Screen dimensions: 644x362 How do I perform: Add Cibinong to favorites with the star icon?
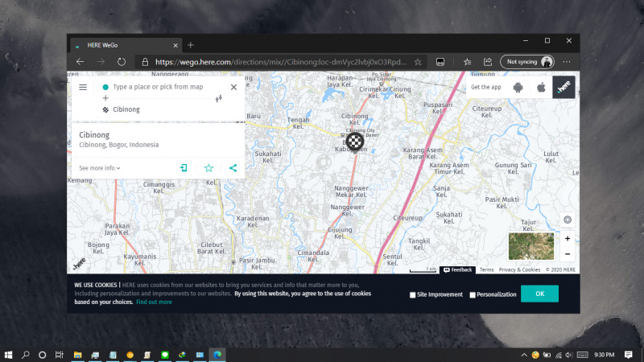tap(208, 168)
